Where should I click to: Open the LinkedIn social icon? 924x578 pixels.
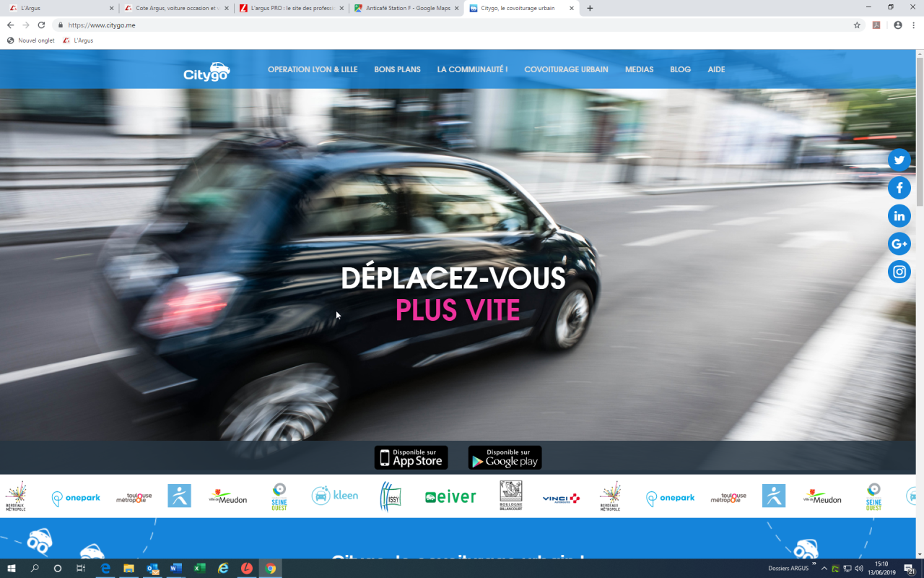[899, 216]
